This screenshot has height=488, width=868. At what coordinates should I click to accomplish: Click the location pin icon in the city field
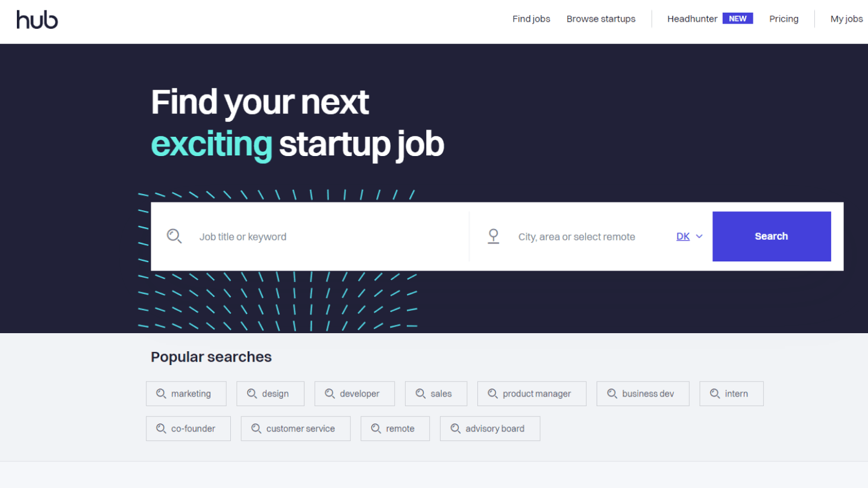click(494, 236)
